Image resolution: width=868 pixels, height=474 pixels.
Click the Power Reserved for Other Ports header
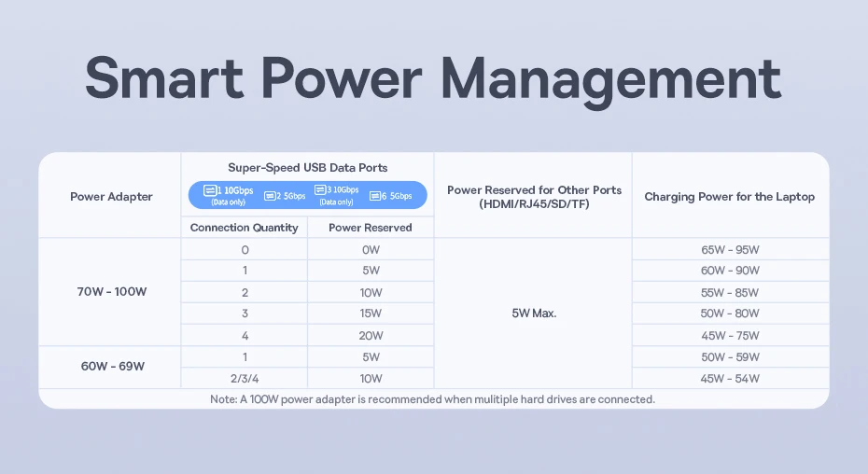533,196
